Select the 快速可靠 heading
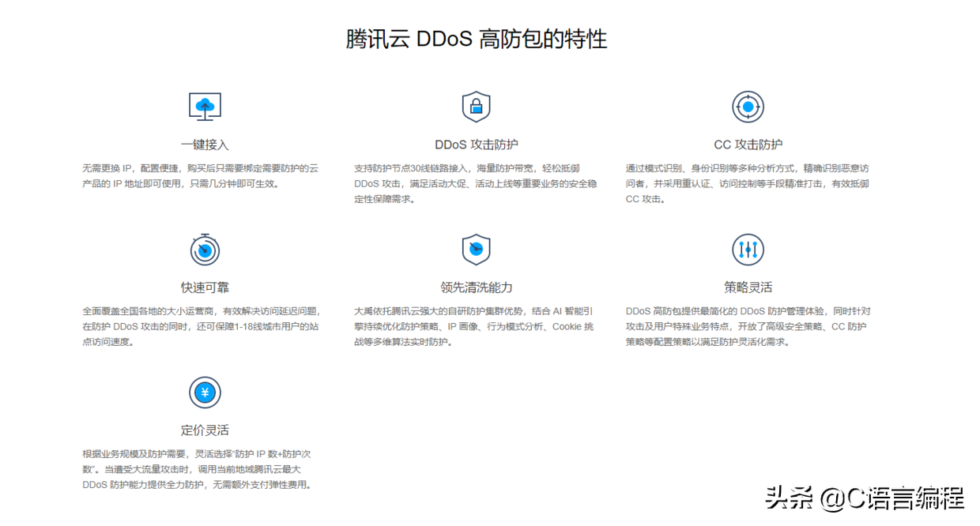Image resolution: width=980 pixels, height=526 pixels. [205, 287]
